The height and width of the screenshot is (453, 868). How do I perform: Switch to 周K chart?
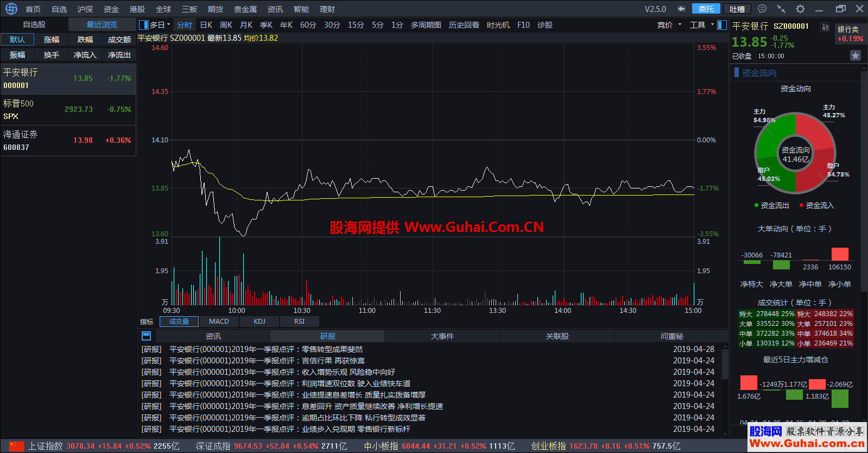point(226,25)
